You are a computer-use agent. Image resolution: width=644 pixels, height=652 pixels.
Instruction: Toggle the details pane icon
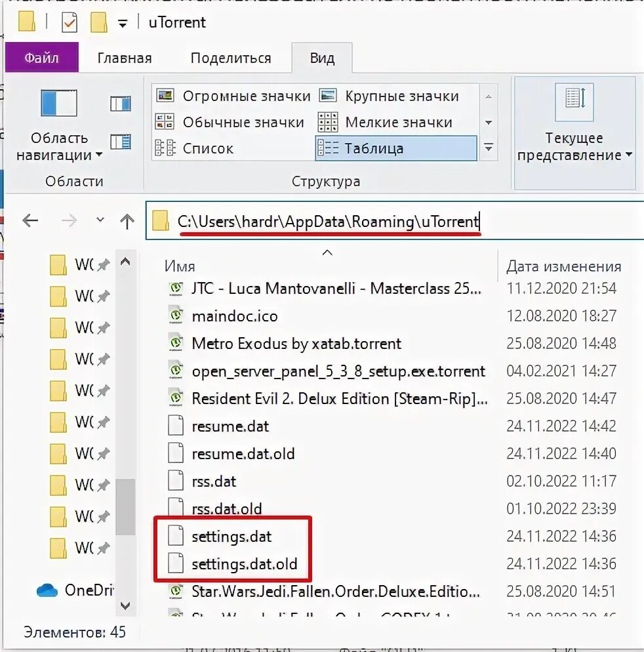(x=121, y=142)
